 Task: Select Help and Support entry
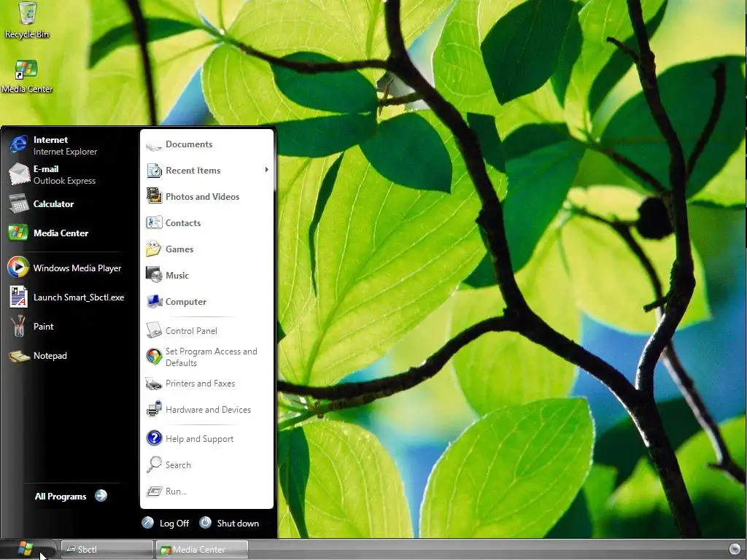[207, 438]
